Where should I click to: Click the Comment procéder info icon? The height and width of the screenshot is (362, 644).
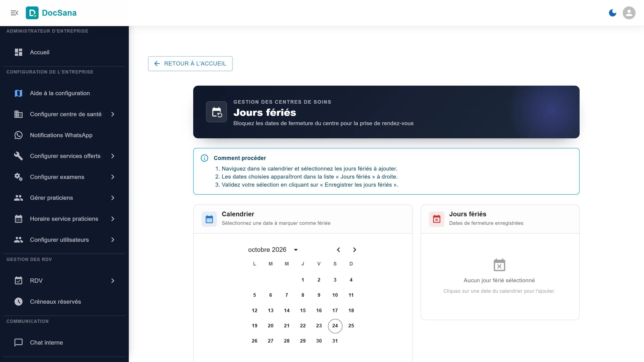[204, 158]
